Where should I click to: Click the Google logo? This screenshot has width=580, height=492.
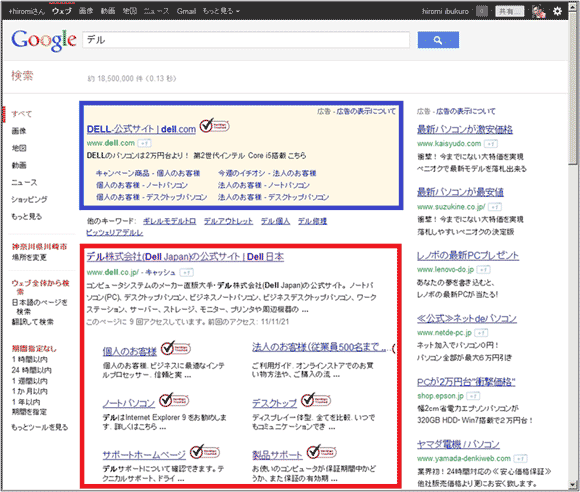(x=44, y=40)
